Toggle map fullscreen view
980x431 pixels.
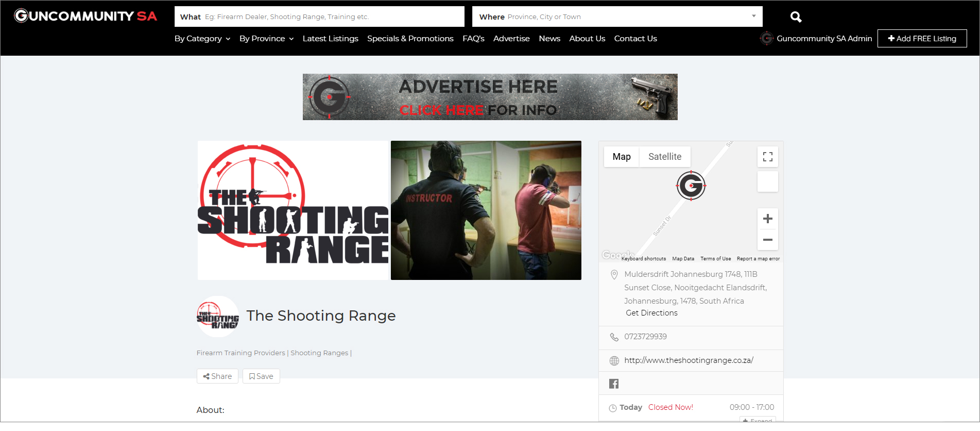coord(767,157)
